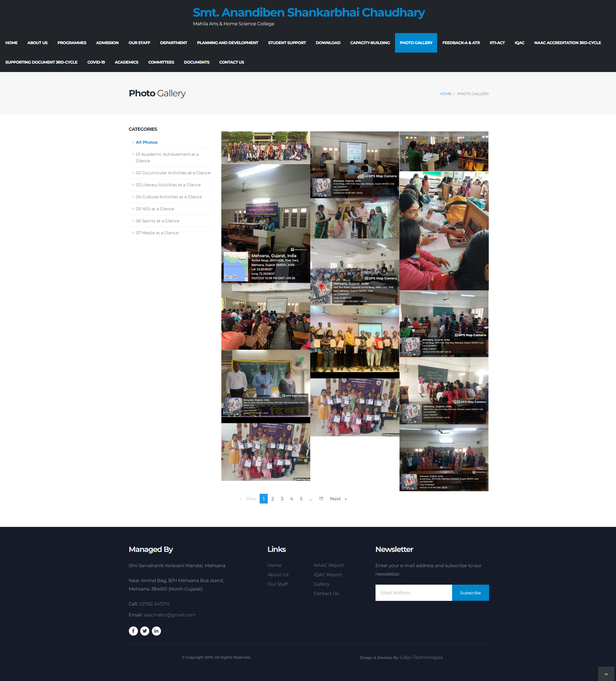
Task: Click the Subscribe button
Action: click(470, 592)
